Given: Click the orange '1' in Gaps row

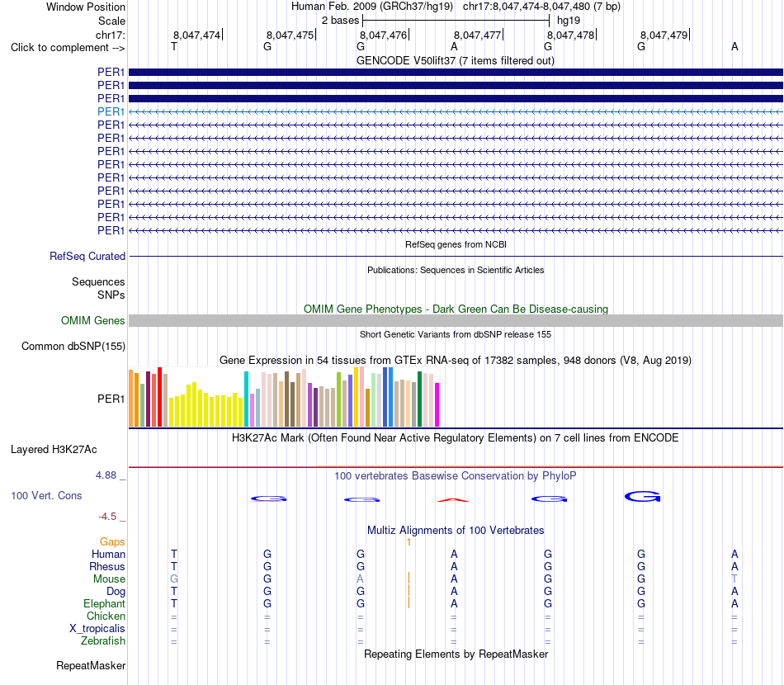Looking at the screenshot, I should (x=409, y=542).
